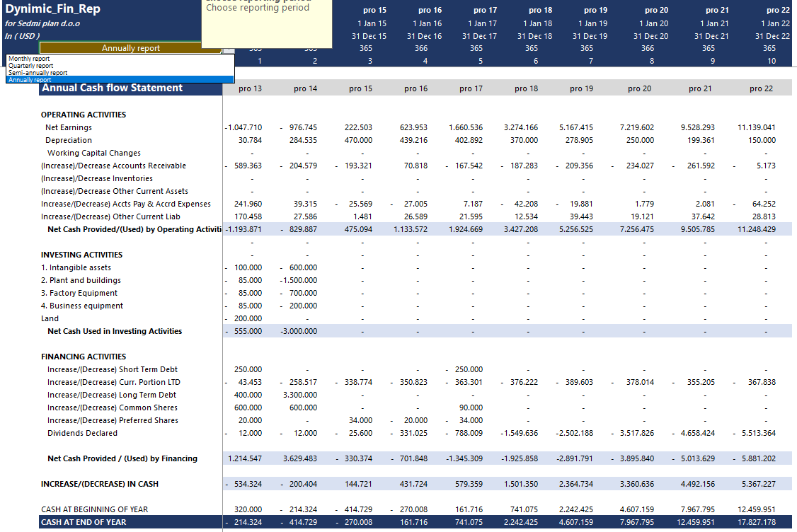Choose Quarterly report in the period list
The width and height of the screenshot is (797, 532).
[31, 65]
